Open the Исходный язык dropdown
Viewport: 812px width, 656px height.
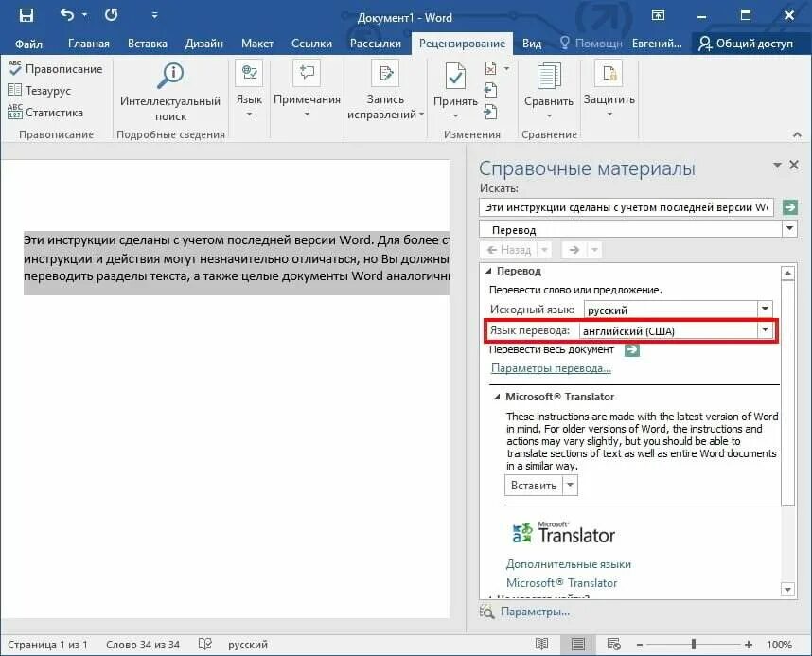tap(765, 309)
